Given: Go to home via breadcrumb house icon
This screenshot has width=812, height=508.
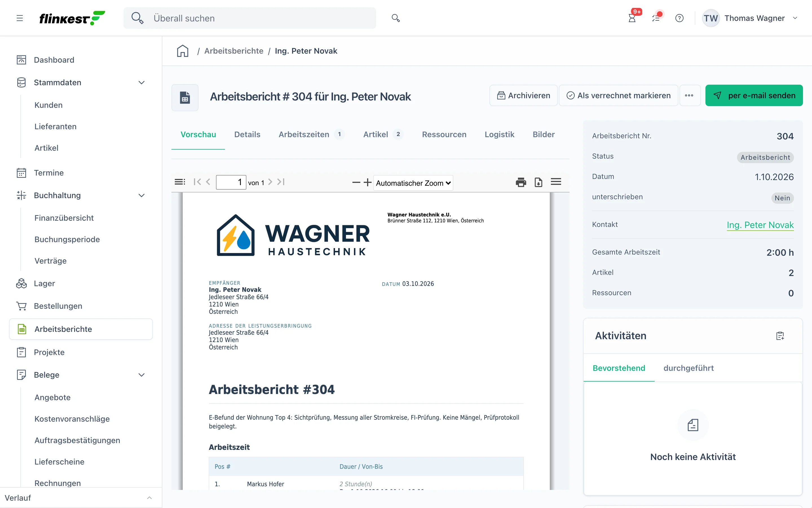Looking at the screenshot, I should [182, 51].
